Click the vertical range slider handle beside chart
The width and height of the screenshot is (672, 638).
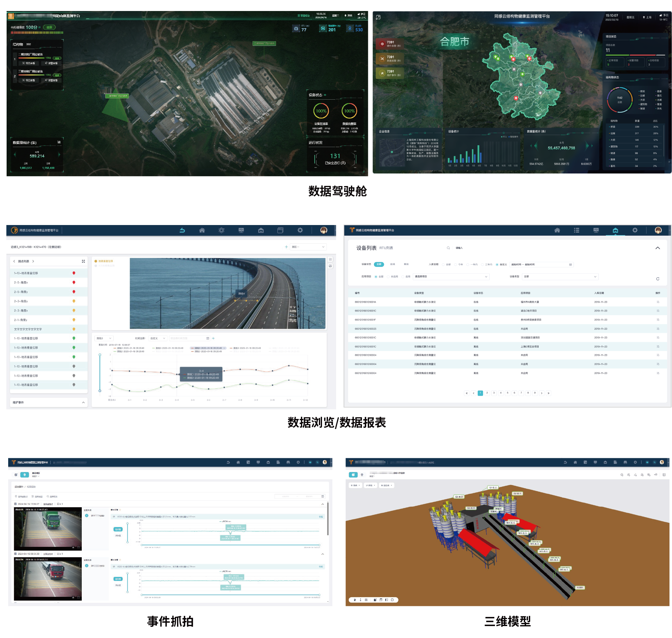100,355
